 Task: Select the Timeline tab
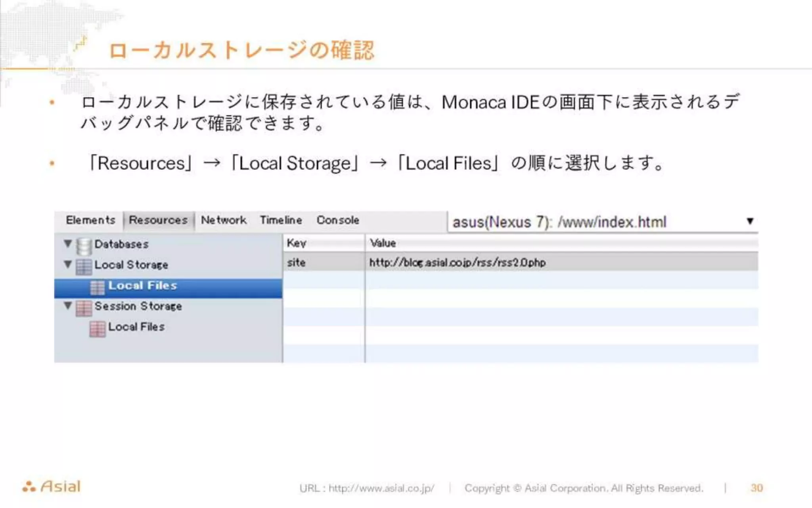(281, 220)
